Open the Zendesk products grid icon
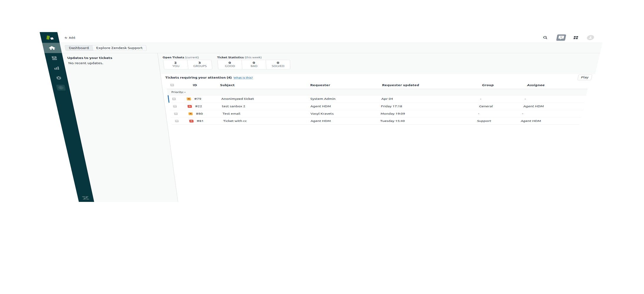644x294 pixels. (576, 38)
